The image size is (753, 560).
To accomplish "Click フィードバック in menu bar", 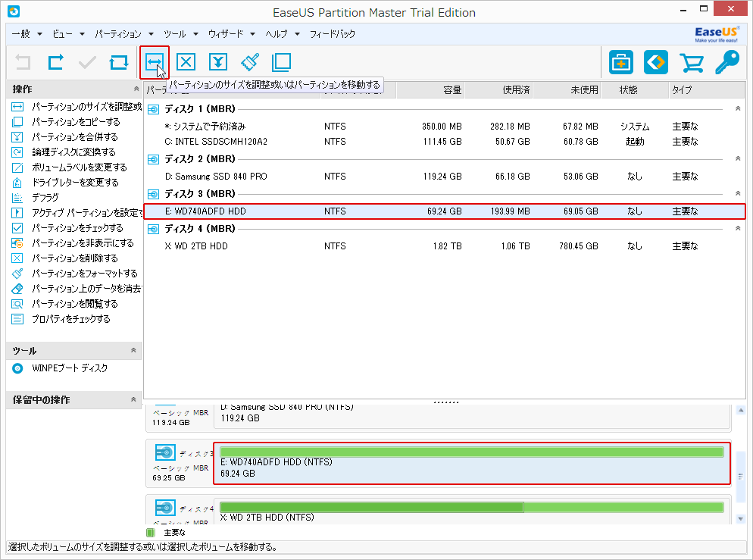I will pos(333,33).
